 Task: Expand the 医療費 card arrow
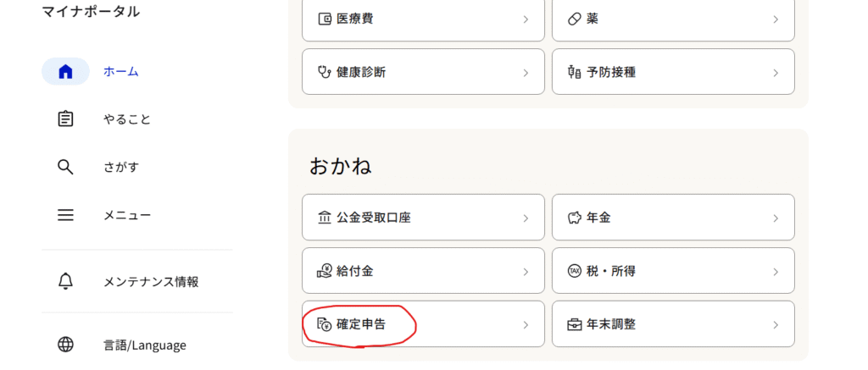(526, 19)
